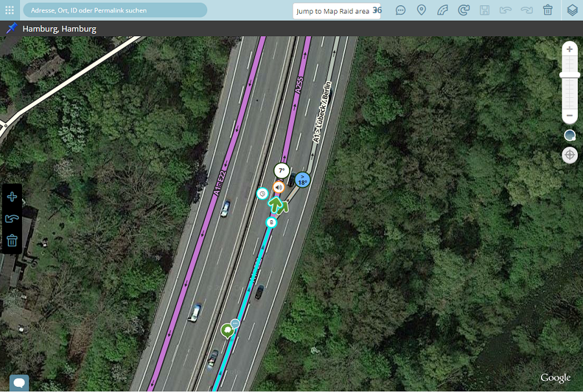Open map comment tool in toolbar
The height and width of the screenshot is (392, 583).
(401, 10)
